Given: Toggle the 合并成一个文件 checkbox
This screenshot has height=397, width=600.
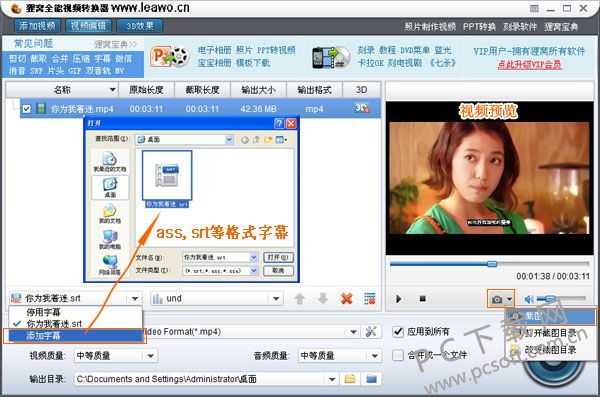Looking at the screenshot, I should click(x=398, y=355).
